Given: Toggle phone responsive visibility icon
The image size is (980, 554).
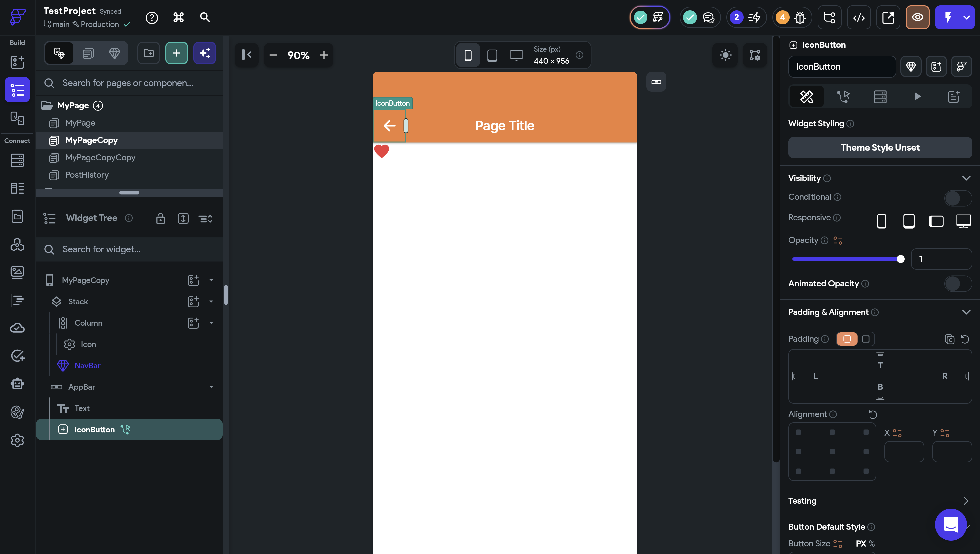Looking at the screenshot, I should tap(881, 221).
